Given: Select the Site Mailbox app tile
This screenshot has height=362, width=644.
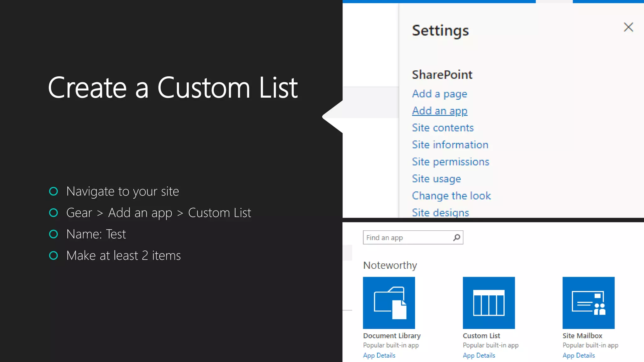Looking at the screenshot, I should point(588,303).
